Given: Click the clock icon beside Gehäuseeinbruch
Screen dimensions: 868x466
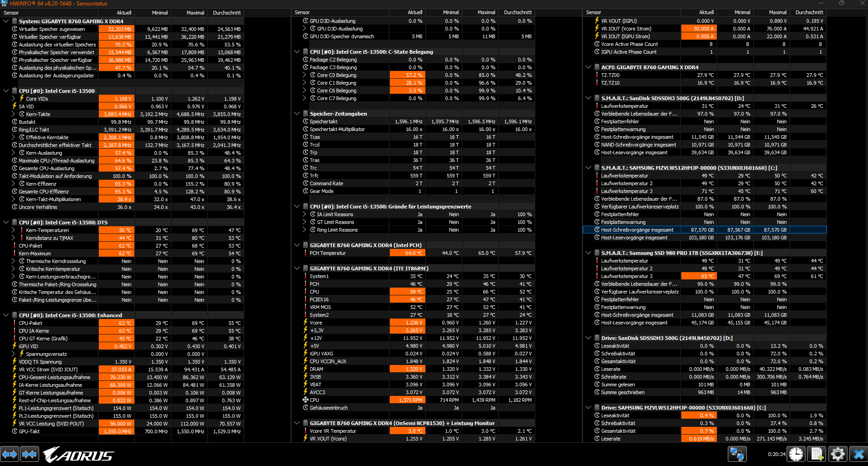Looking at the screenshot, I should (305, 408).
